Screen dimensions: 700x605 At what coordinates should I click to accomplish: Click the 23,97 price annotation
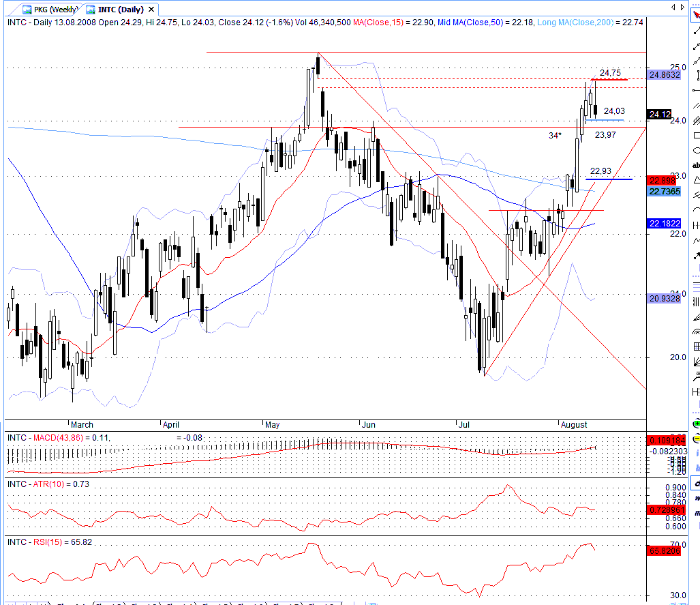[x=605, y=135]
